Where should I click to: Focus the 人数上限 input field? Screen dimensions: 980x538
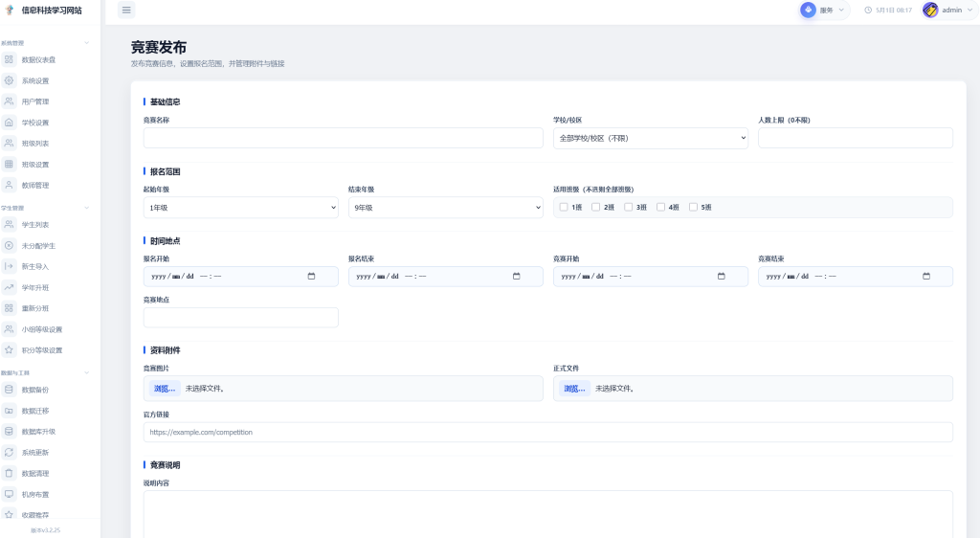click(x=856, y=138)
